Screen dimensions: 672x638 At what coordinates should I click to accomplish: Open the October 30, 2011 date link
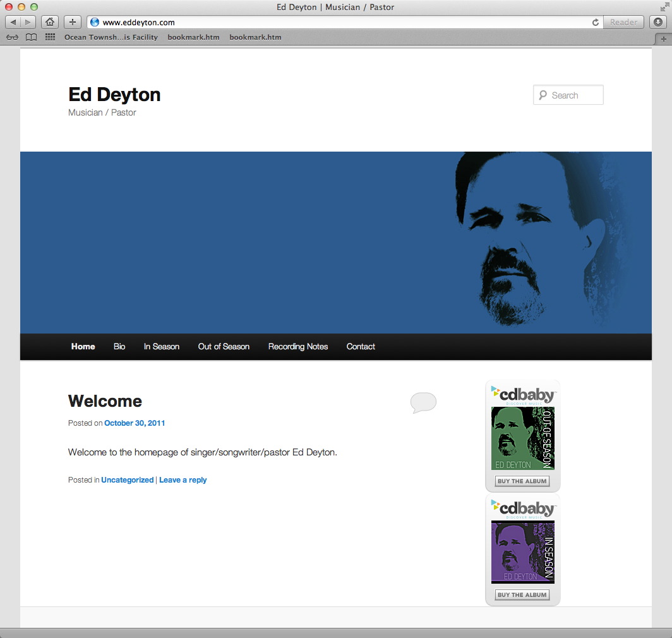[x=135, y=423]
